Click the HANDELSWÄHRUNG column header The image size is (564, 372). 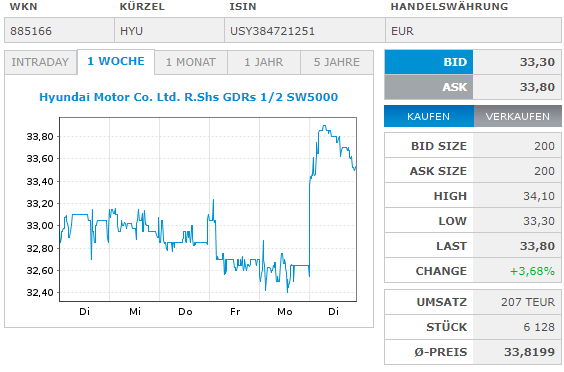[x=449, y=6]
